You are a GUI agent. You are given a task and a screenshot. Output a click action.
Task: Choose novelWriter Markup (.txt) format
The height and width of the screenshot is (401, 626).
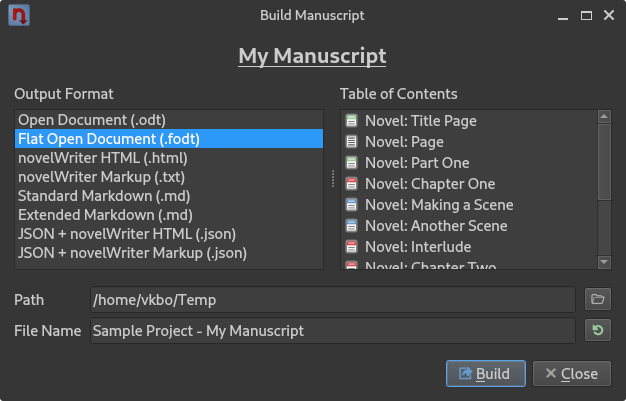tap(169, 177)
